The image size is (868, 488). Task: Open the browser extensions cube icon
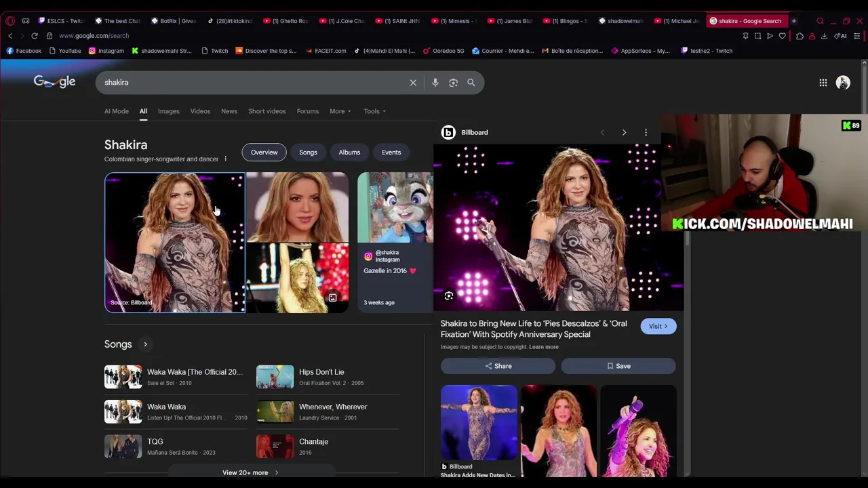800,36
